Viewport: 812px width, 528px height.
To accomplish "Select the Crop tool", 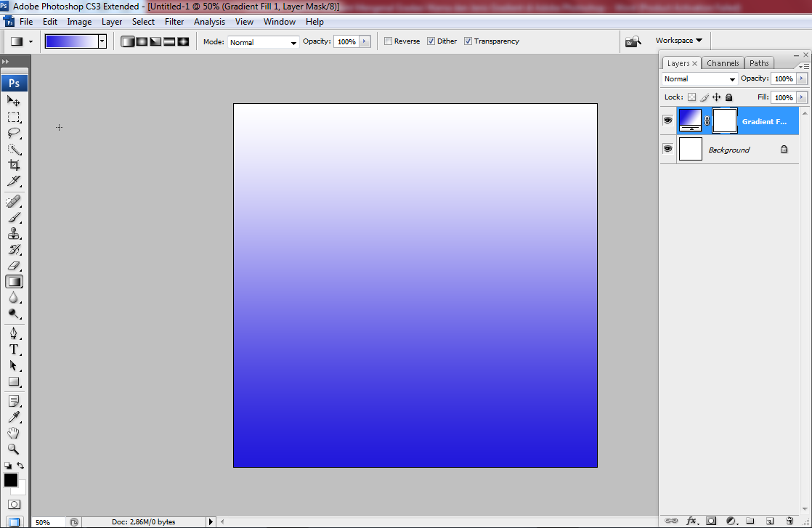I will click(13, 166).
